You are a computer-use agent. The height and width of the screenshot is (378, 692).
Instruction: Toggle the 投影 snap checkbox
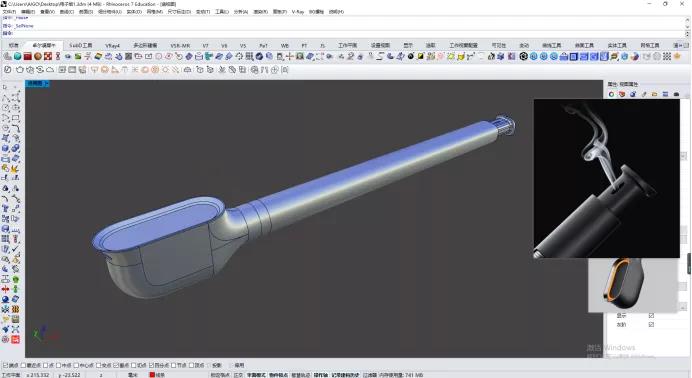click(209, 365)
